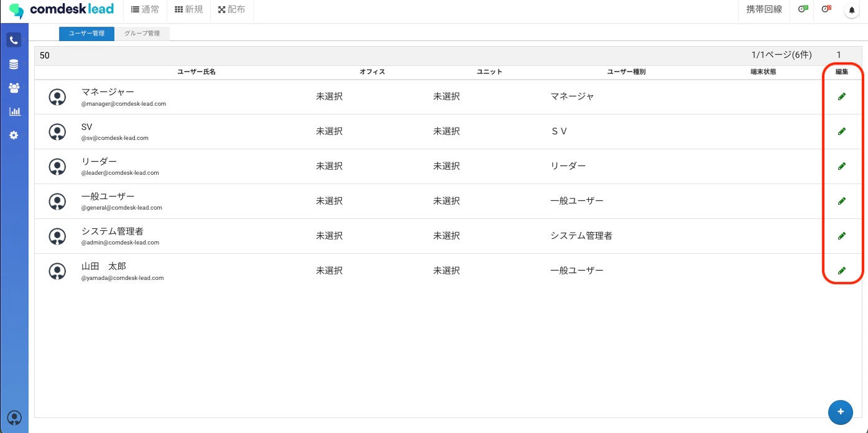Click the general@ user avatar icon

click(x=57, y=202)
